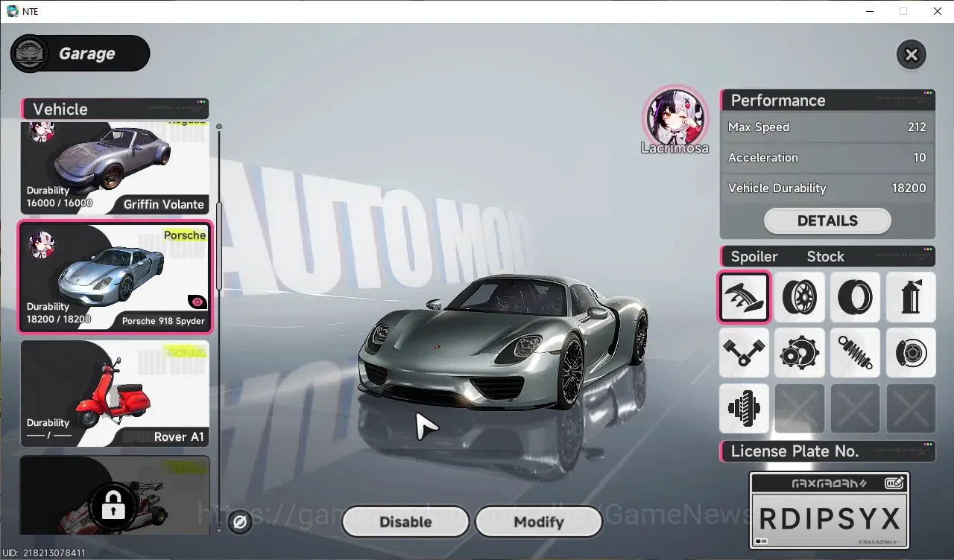Click the Acceleration value 10
This screenshot has height=560, width=954.
(920, 158)
